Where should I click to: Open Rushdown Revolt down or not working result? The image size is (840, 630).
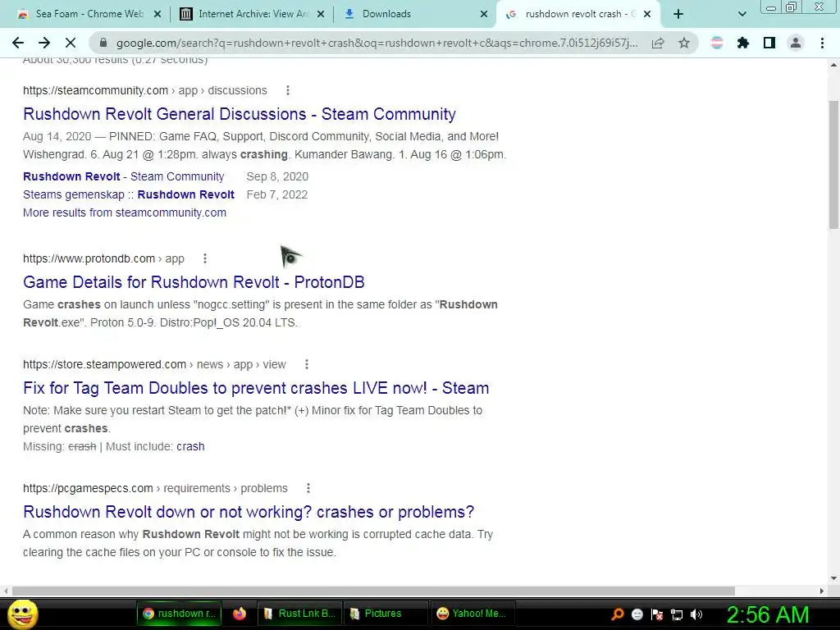249,512
